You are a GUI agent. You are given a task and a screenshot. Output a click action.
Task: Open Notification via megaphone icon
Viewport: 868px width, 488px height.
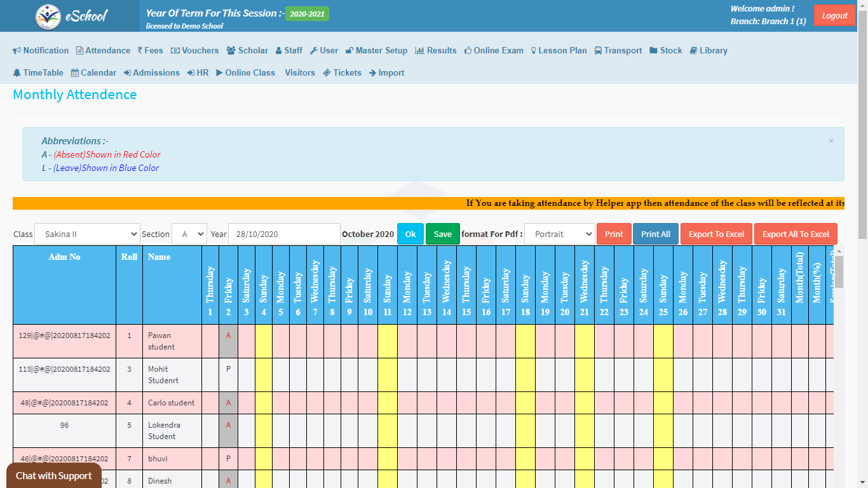point(17,51)
